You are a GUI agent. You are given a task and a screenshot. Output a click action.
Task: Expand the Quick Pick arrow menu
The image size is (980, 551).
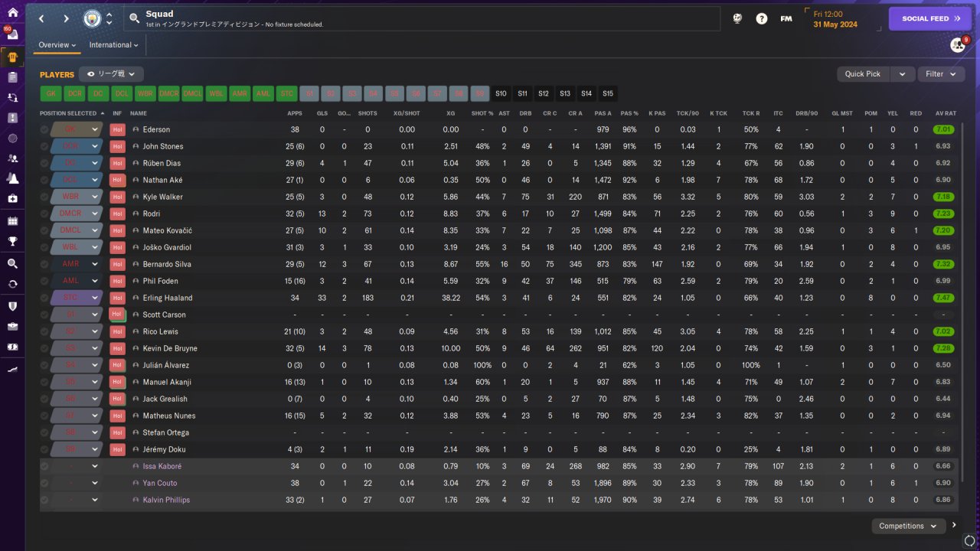[x=902, y=74]
